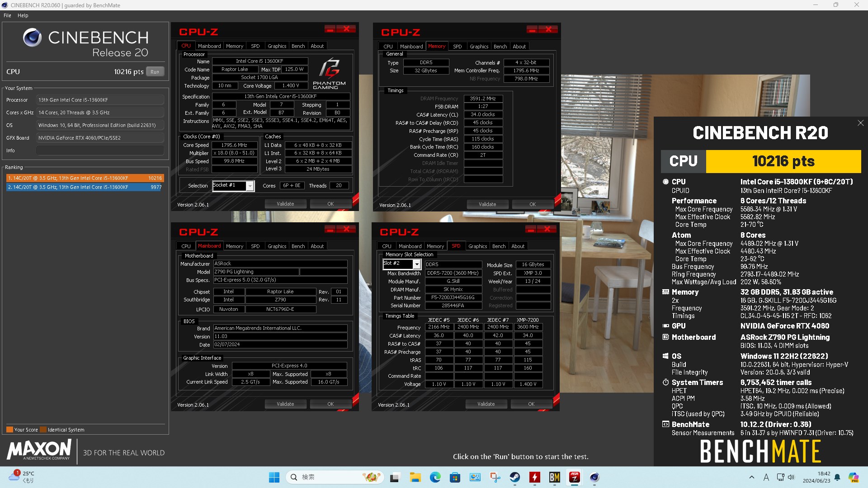Click the Motherboard icon in BenchMate panel
The height and width of the screenshot is (488, 868).
665,337
